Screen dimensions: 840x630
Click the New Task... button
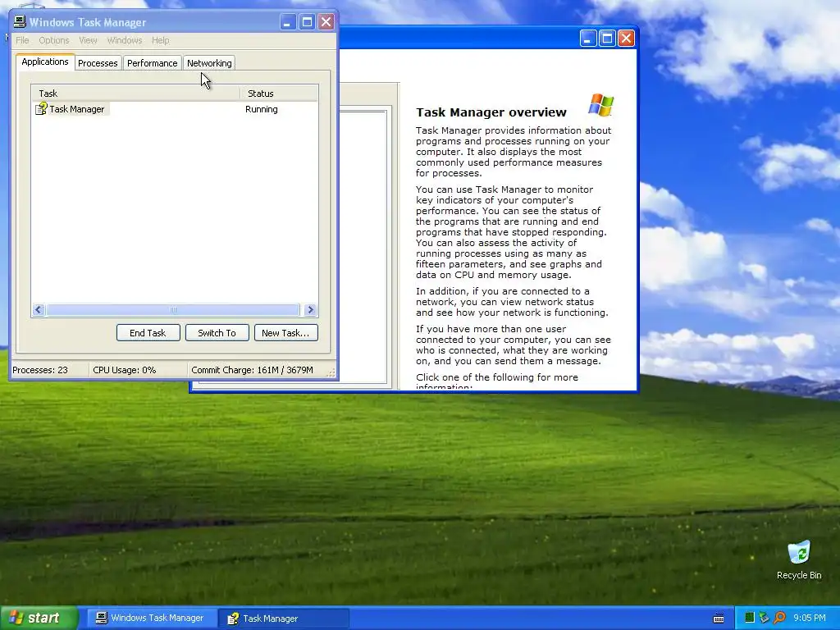[285, 333]
